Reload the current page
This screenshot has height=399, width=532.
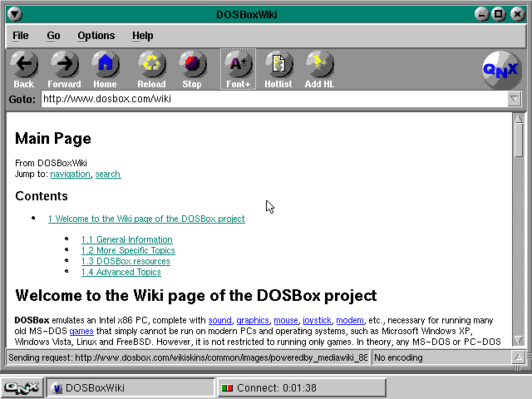pyautogui.click(x=151, y=64)
